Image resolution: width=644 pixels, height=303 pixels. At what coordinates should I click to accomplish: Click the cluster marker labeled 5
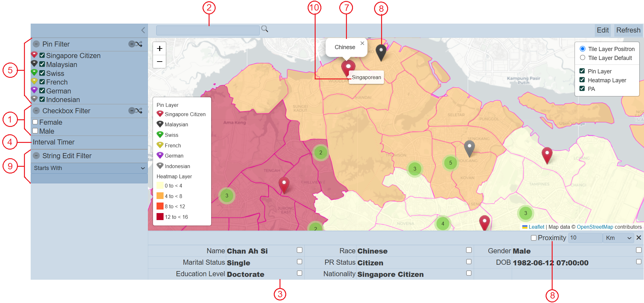click(450, 163)
